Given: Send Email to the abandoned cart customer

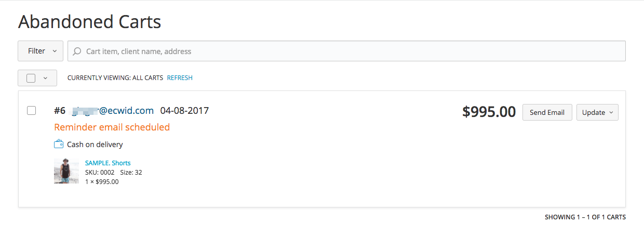Looking at the screenshot, I should coord(547,112).
